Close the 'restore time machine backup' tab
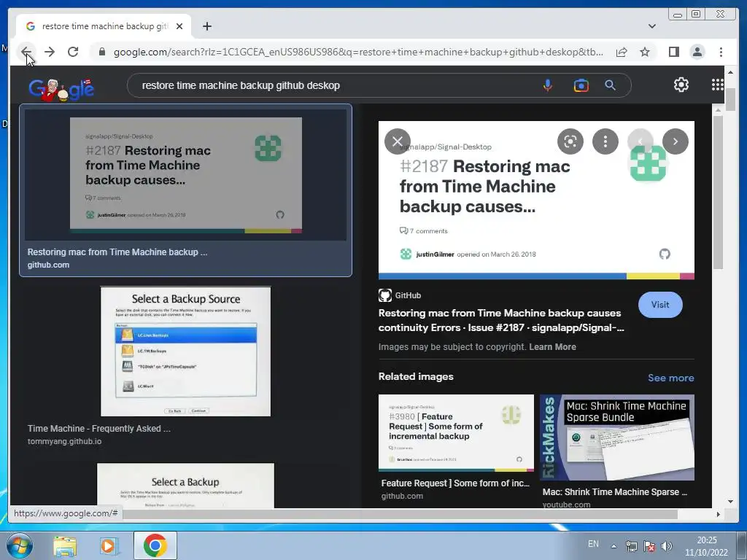This screenshot has width=747, height=560. [x=179, y=26]
